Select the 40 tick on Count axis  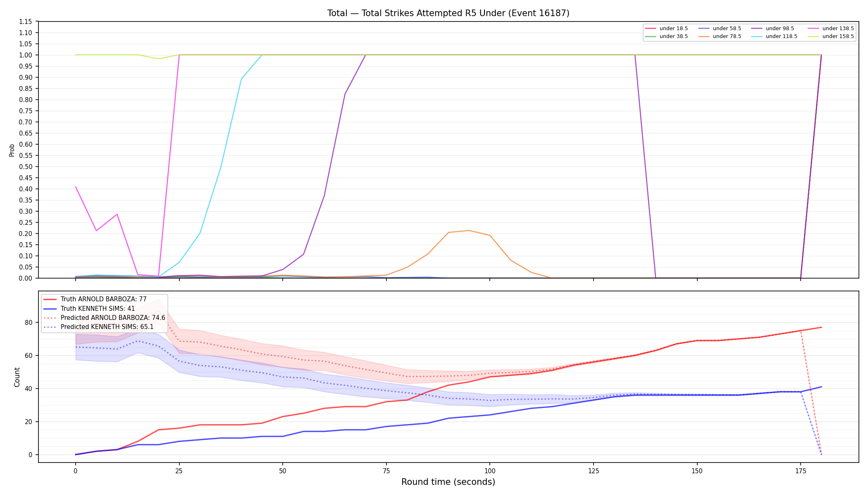[x=29, y=389]
